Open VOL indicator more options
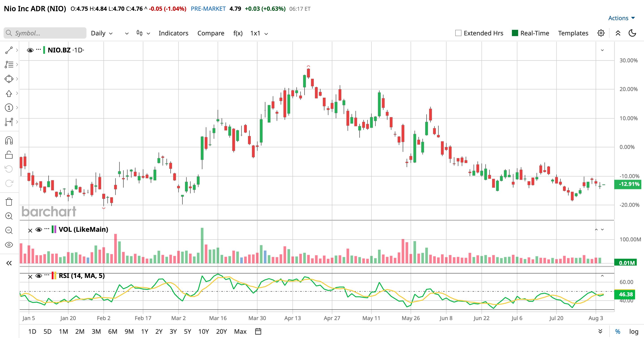The height and width of the screenshot is (338, 644). pyautogui.click(x=47, y=229)
